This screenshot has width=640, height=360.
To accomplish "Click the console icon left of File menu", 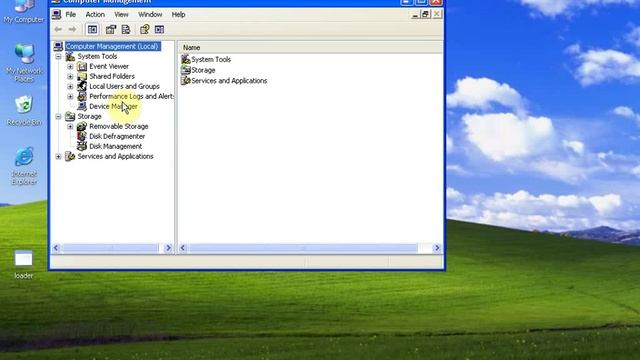I will (57, 15).
